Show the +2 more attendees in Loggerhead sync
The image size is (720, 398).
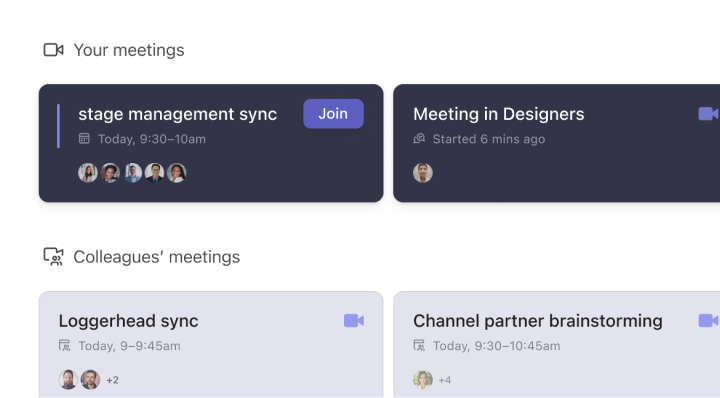[112, 380]
